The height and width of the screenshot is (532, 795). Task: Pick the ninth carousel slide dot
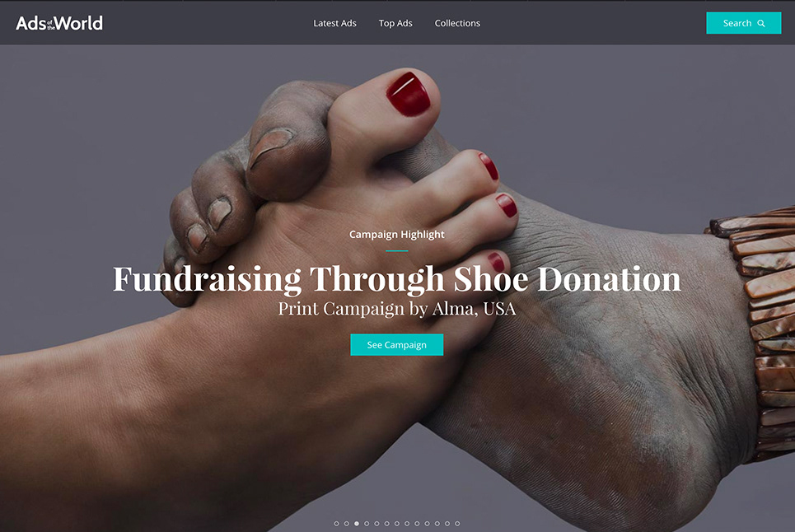(417, 524)
